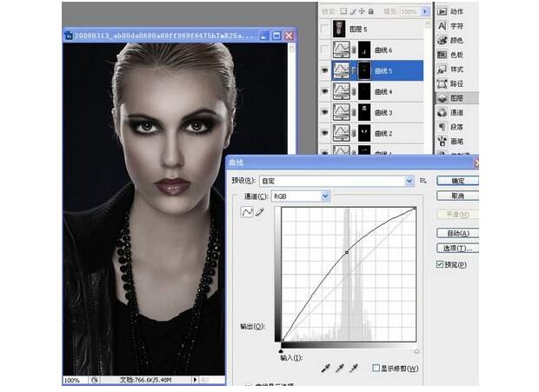Show the hidden 图层 5 layer
The image size is (539, 392).
coord(324,29)
